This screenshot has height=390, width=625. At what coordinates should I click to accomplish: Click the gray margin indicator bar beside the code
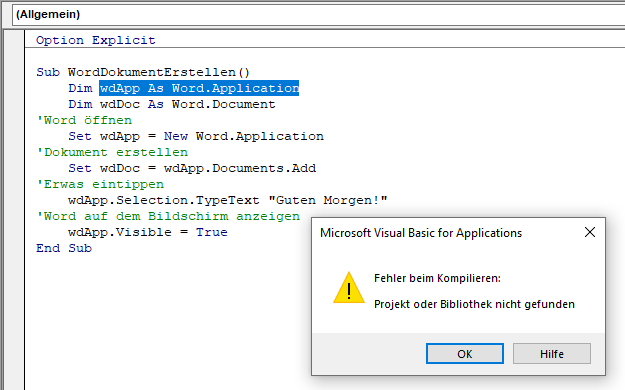(x=14, y=210)
